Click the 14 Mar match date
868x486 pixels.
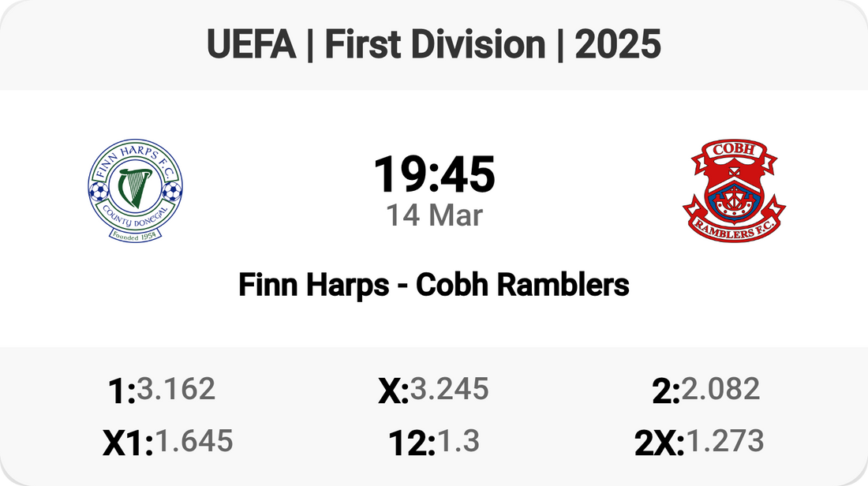click(x=434, y=215)
